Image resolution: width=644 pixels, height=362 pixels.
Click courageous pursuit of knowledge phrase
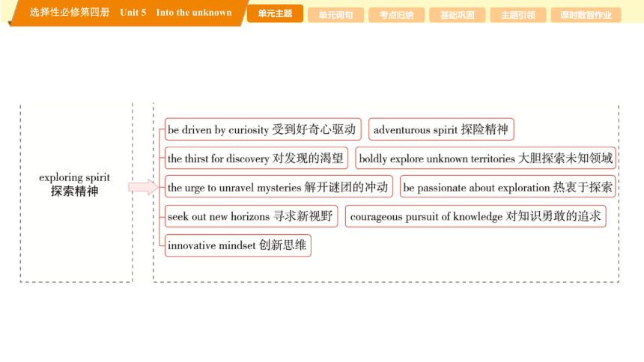pyautogui.click(x=476, y=216)
